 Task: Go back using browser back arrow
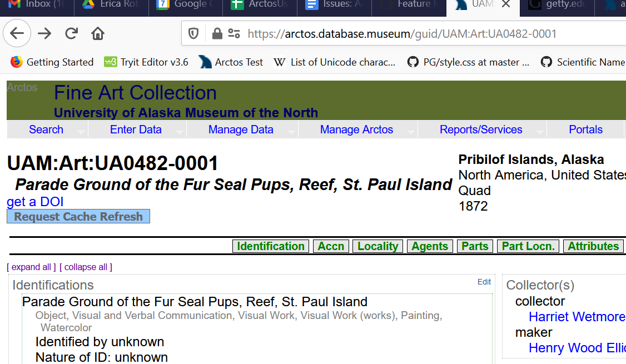click(17, 33)
